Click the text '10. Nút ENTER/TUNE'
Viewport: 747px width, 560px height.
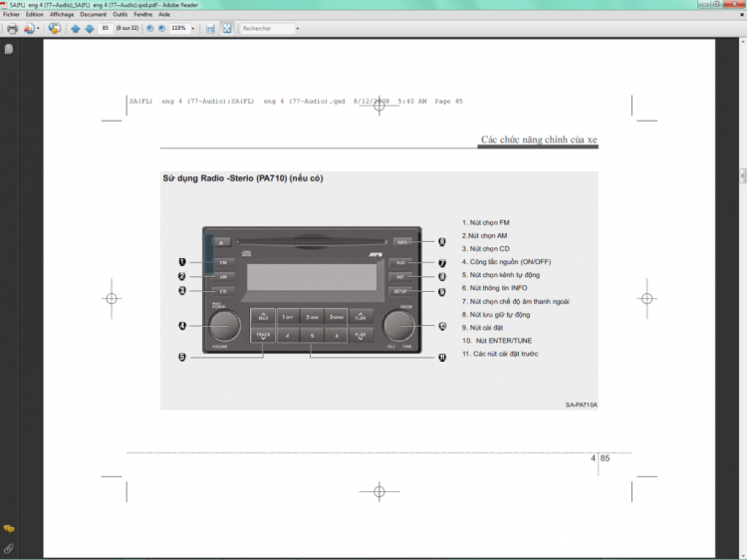(497, 341)
